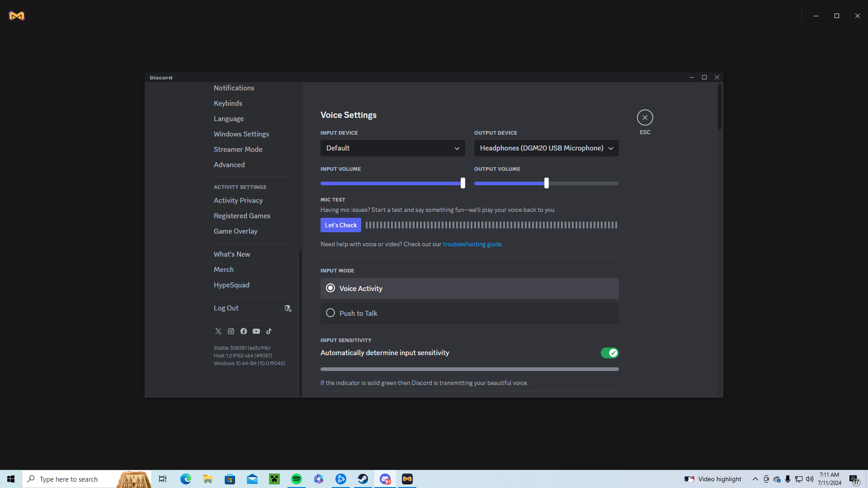Click the Input Volume slider handle
This screenshot has width=868, height=488.
pyautogui.click(x=462, y=183)
